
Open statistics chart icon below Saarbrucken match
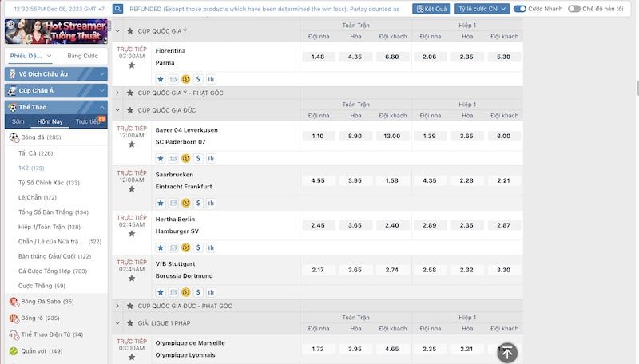[x=211, y=203]
